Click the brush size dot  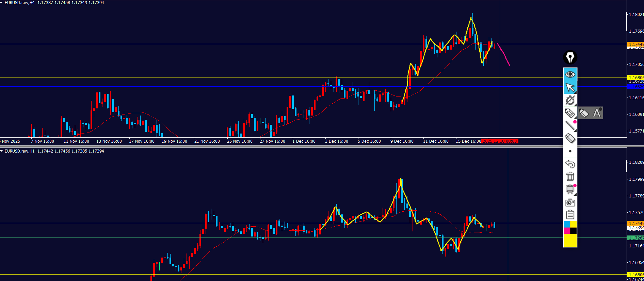coord(570,151)
